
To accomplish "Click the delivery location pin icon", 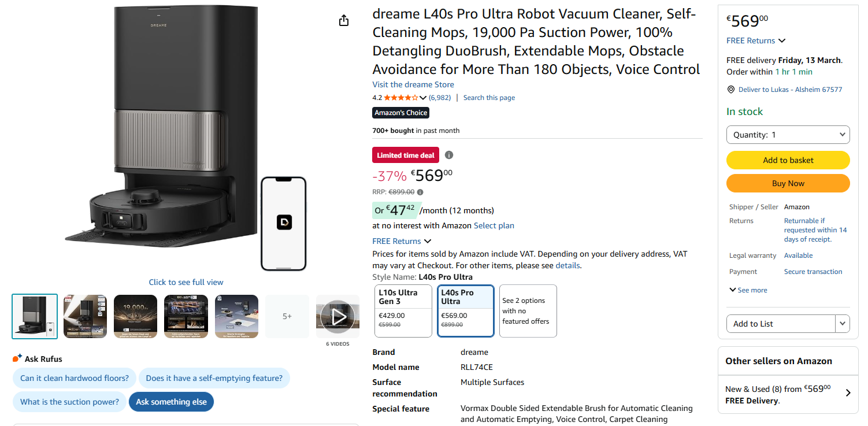I will [731, 89].
